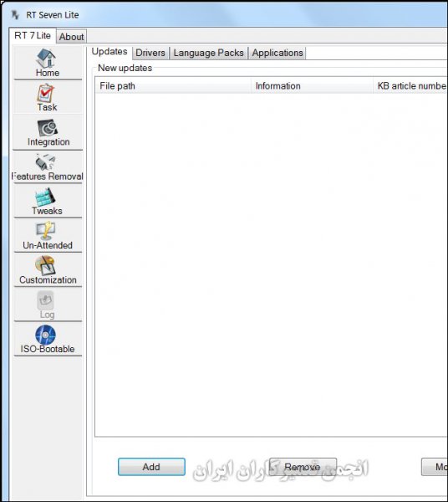Viewport: 448px width, 502px height.
Task: Open the Tweaks section icon
Action: 45,197
